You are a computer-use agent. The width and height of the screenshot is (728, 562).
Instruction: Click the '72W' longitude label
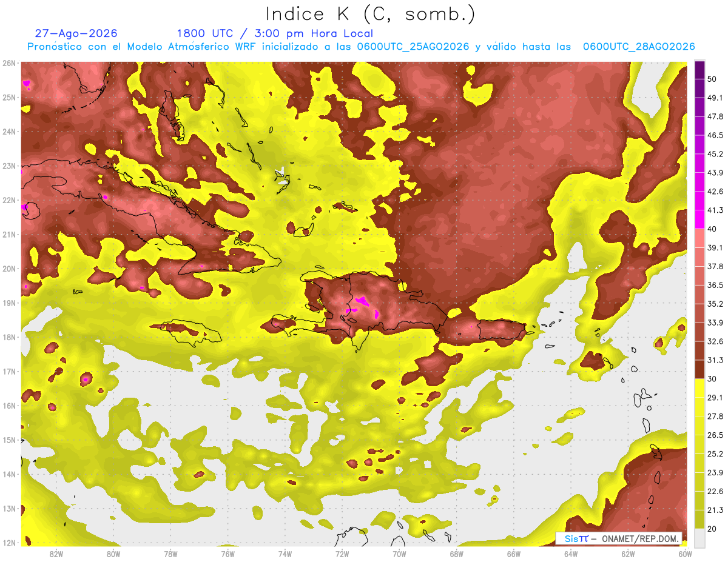pos(342,554)
